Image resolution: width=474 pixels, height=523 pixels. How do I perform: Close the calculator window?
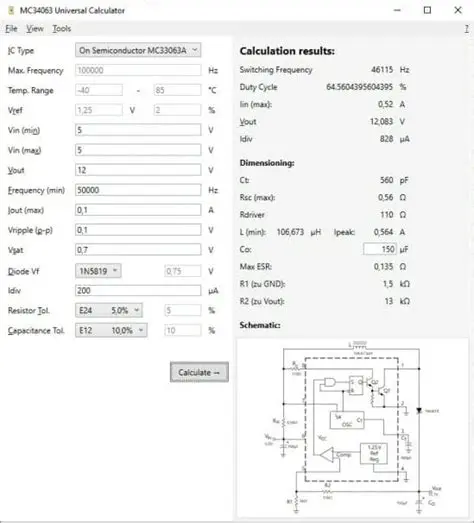pos(458,10)
